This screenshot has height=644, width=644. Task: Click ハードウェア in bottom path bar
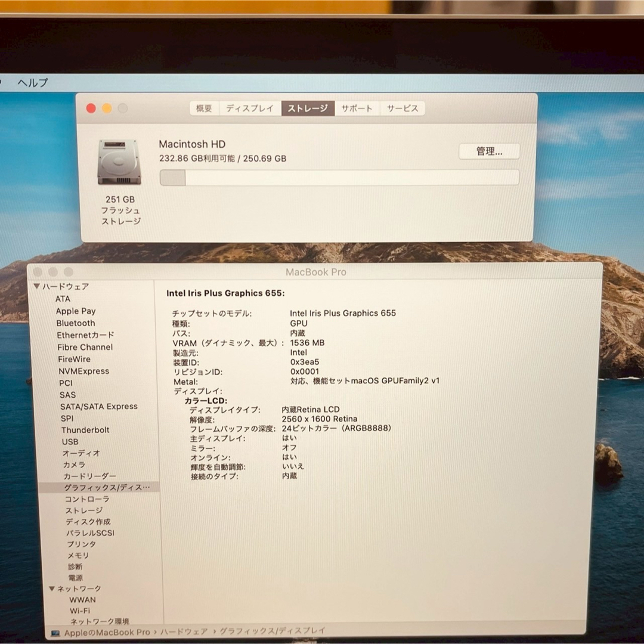click(184, 631)
